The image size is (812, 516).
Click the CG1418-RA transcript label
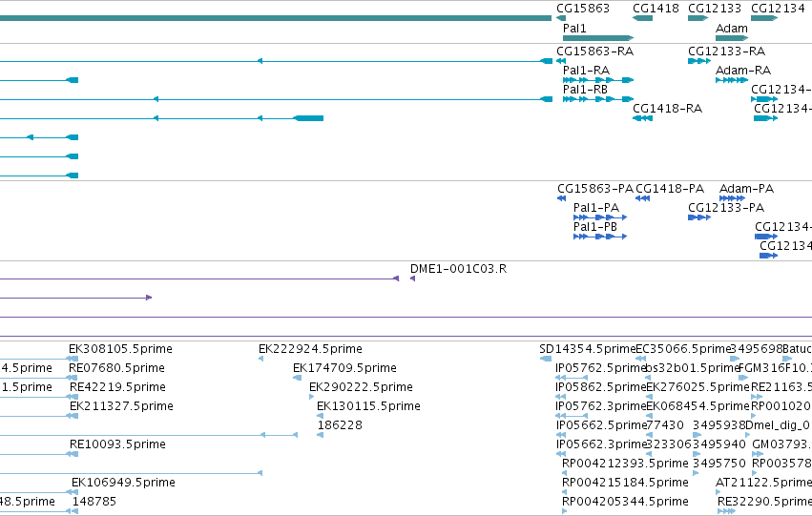(668, 109)
